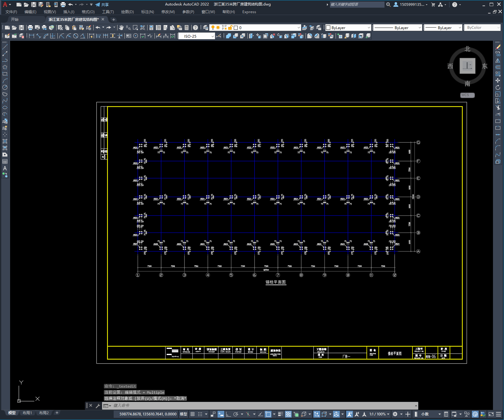
Task: Select the Move modify tool
Action: coord(498,81)
